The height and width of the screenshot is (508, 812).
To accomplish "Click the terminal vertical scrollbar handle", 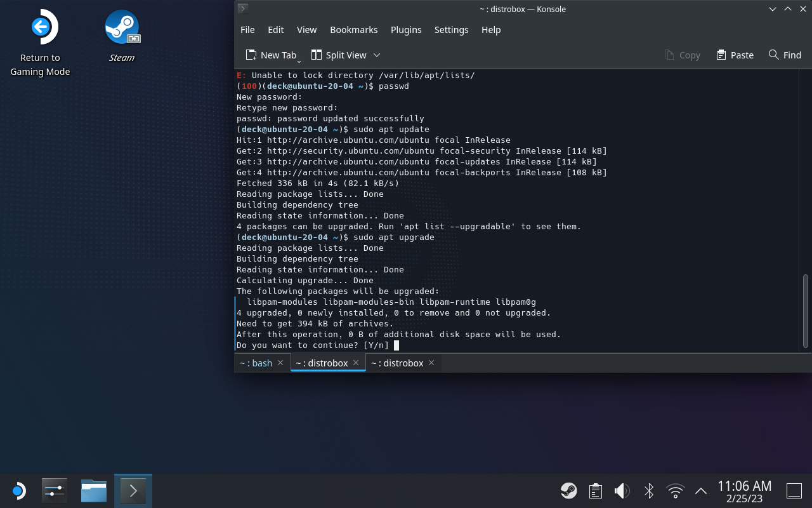I will (806, 311).
